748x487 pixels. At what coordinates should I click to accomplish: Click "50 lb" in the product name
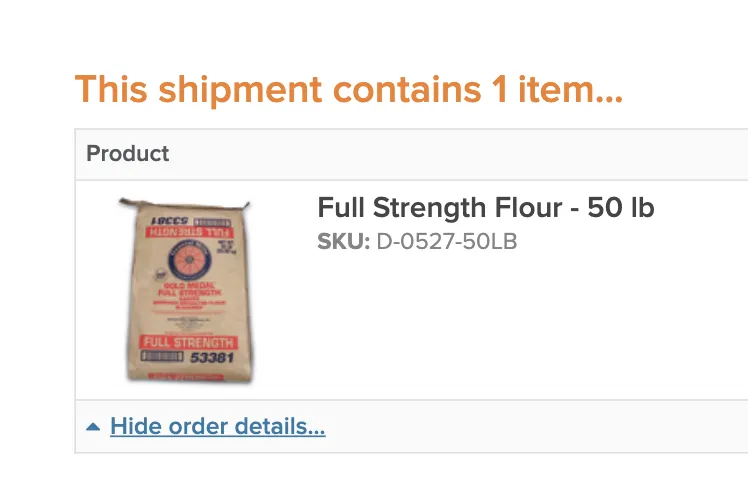tap(621, 209)
